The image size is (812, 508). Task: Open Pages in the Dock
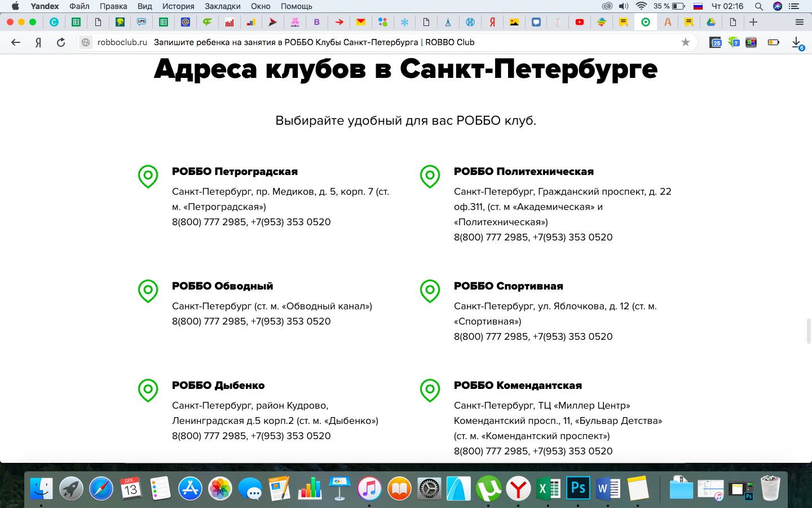(280, 488)
